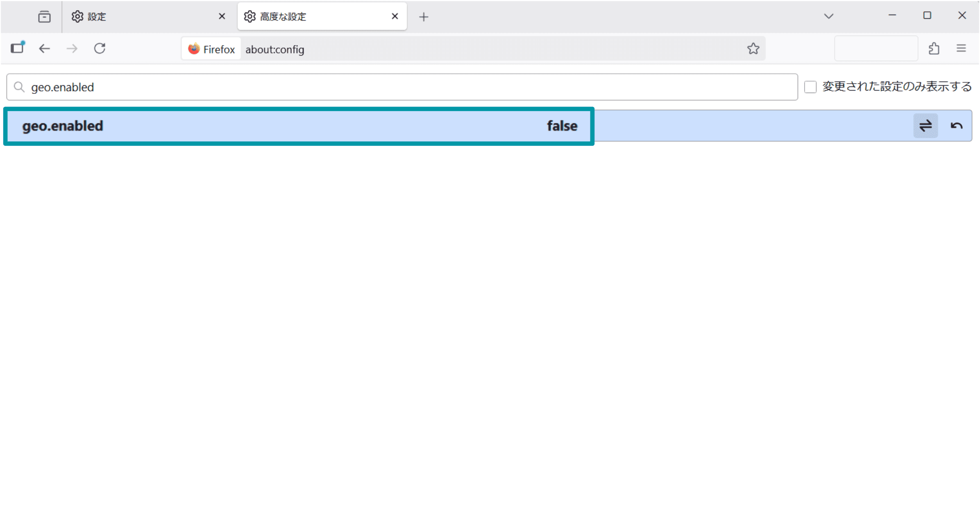Click the geo.enabled search field
This screenshot has width=980, height=509.
point(402,87)
